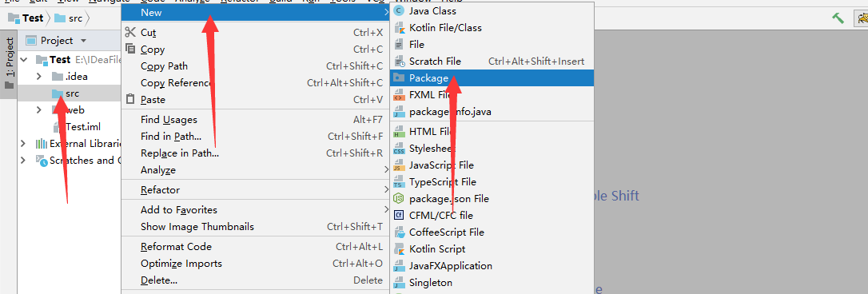Screen dimensions: 868x294
Task: Choose Find Usages
Action: [x=256, y=120]
